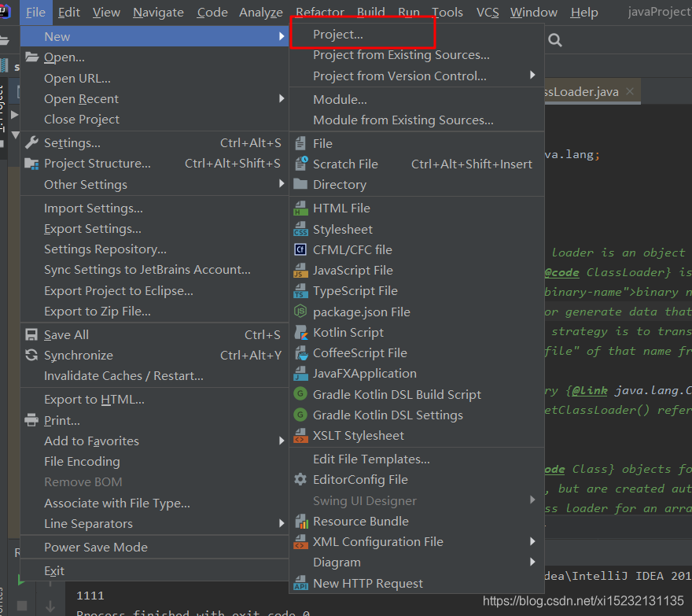
Task: Click the CoffeeScript File icon
Action: click(x=301, y=352)
